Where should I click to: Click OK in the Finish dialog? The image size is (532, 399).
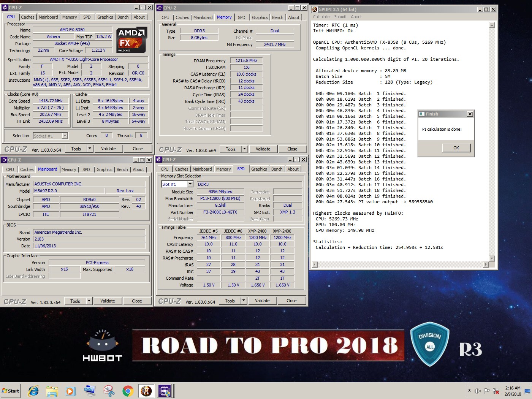coord(456,148)
